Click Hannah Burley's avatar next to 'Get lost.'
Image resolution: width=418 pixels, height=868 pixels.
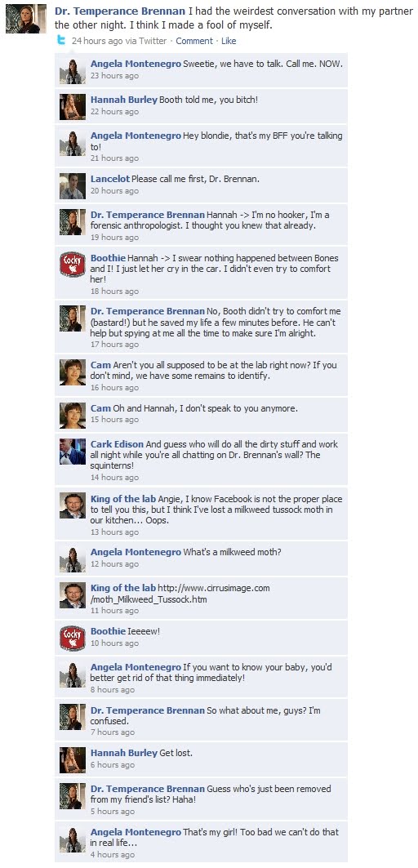(73, 760)
